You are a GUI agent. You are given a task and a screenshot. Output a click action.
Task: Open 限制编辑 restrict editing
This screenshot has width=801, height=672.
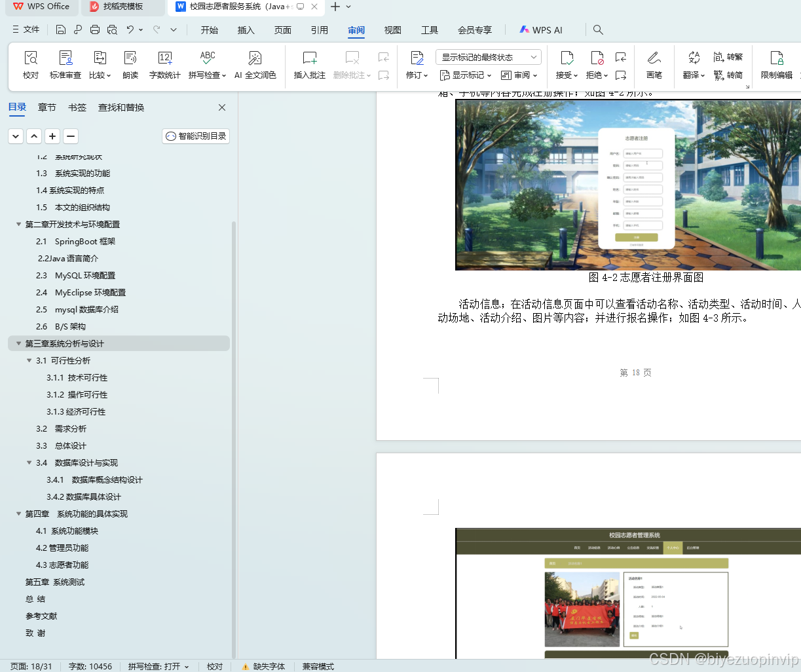tap(777, 65)
